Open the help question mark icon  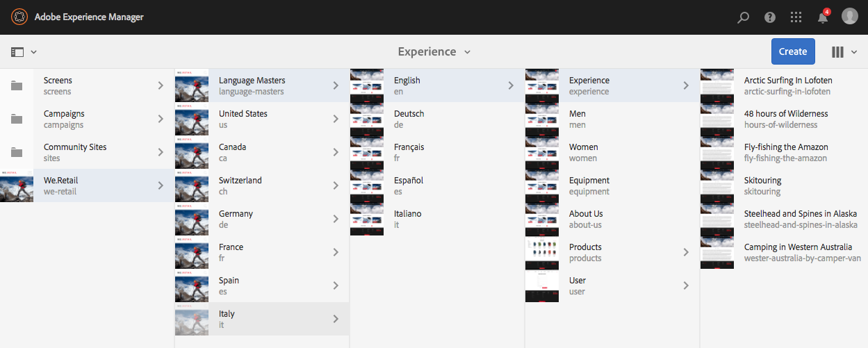click(x=770, y=17)
